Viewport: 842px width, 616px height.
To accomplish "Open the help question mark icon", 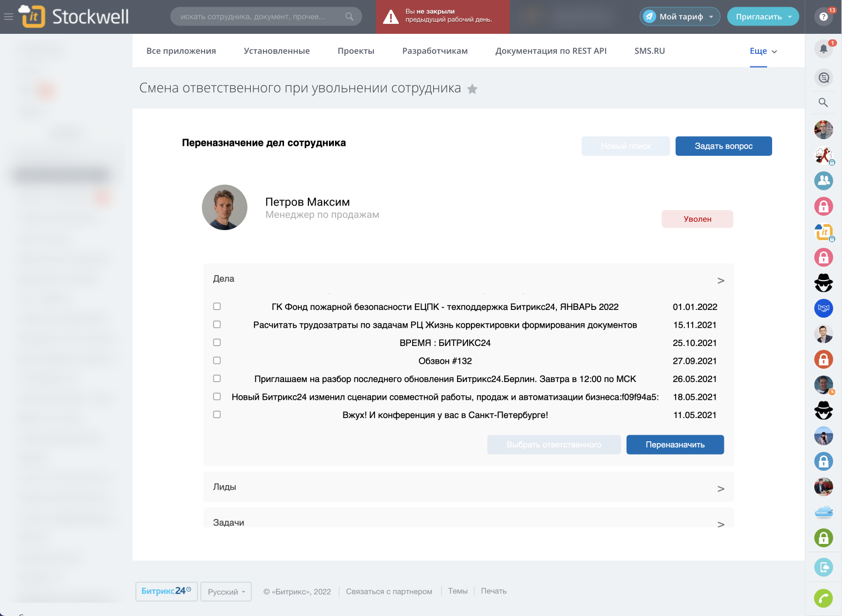I will click(824, 17).
